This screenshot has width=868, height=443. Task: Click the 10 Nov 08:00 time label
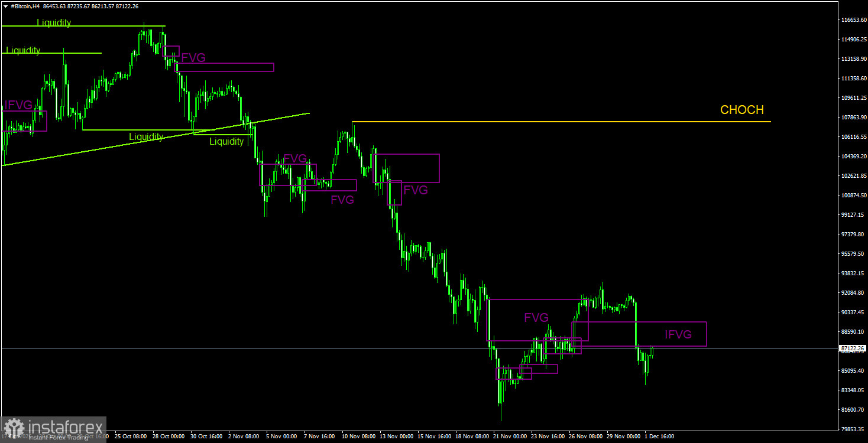point(358,437)
